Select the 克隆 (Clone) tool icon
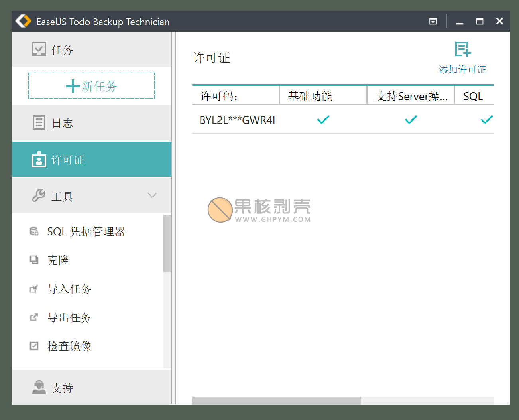This screenshot has height=420, width=519. pos(35,260)
